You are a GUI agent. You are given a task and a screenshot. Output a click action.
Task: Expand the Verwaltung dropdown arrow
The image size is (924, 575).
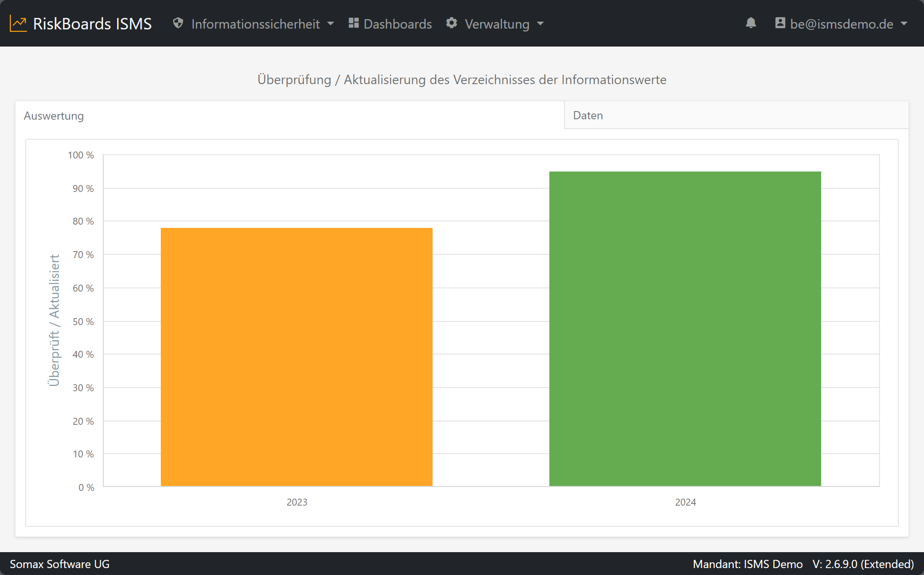click(540, 24)
